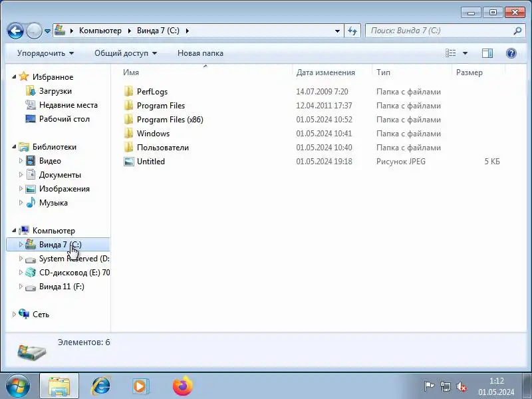Click the drive icon in address bar

[x=60, y=31]
